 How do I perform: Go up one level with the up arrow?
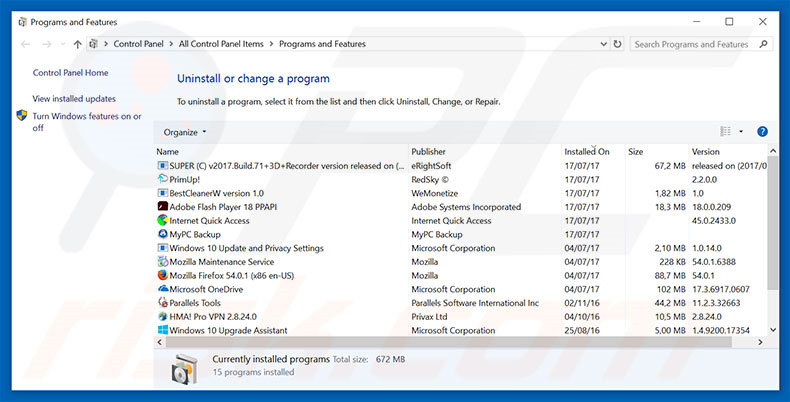(77, 44)
